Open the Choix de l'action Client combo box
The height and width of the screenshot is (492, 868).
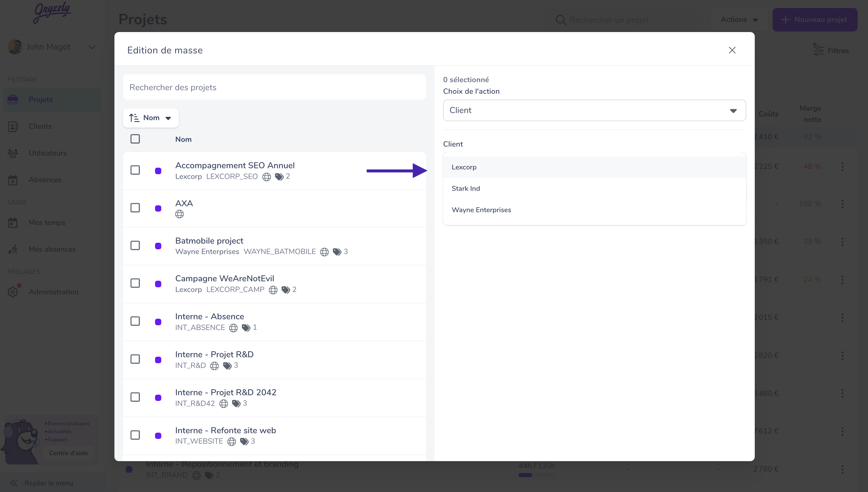point(594,110)
